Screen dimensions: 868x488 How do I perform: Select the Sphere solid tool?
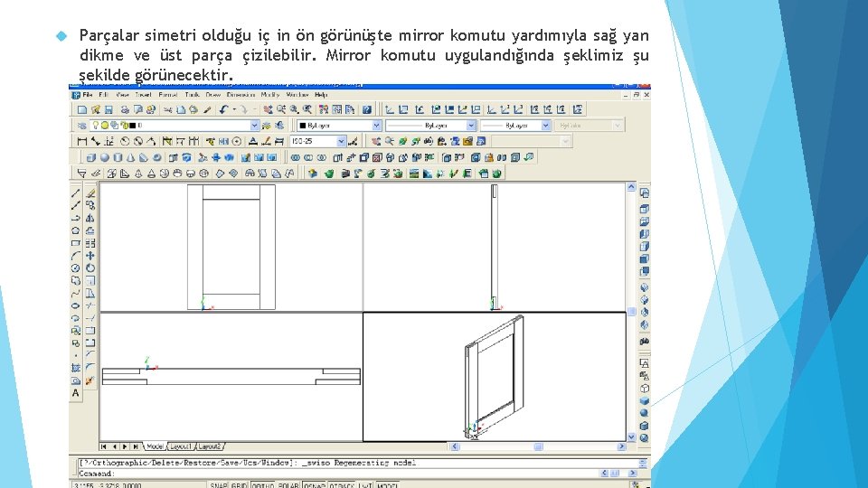pyautogui.click(x=105, y=157)
